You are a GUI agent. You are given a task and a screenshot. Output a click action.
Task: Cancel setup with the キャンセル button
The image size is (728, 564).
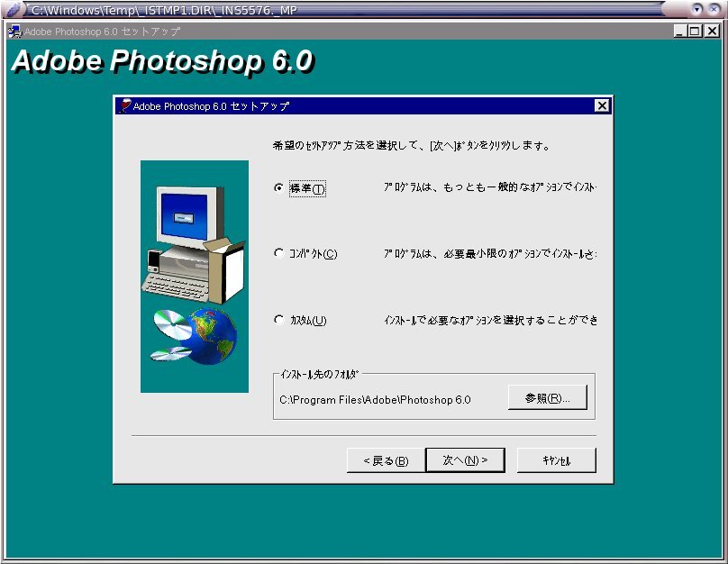coord(556,460)
